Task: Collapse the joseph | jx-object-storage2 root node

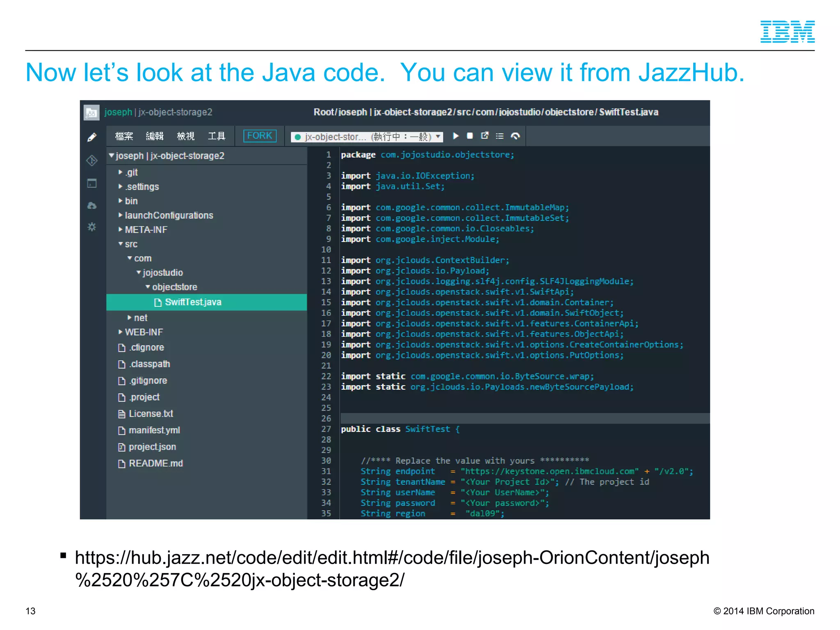Action: click(111, 155)
